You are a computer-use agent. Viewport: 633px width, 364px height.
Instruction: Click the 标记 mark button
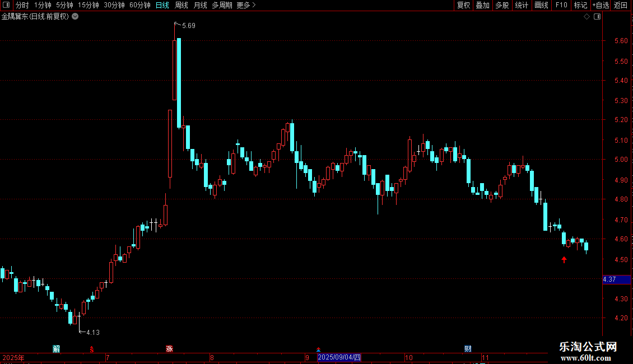580,5
